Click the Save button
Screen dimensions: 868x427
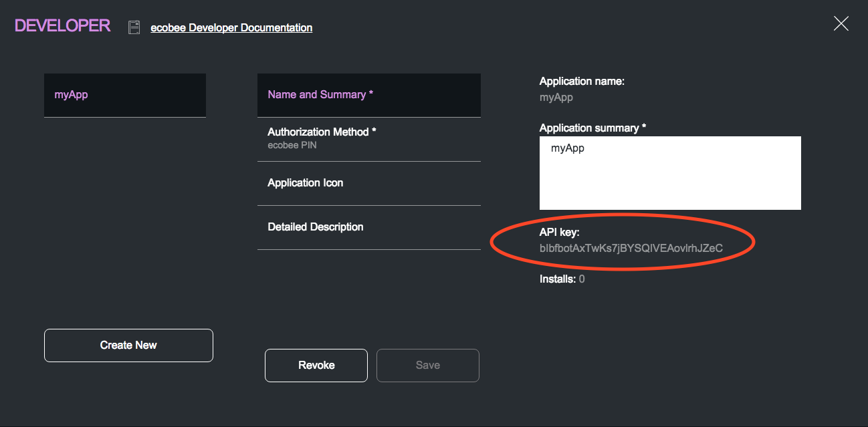[428, 366]
